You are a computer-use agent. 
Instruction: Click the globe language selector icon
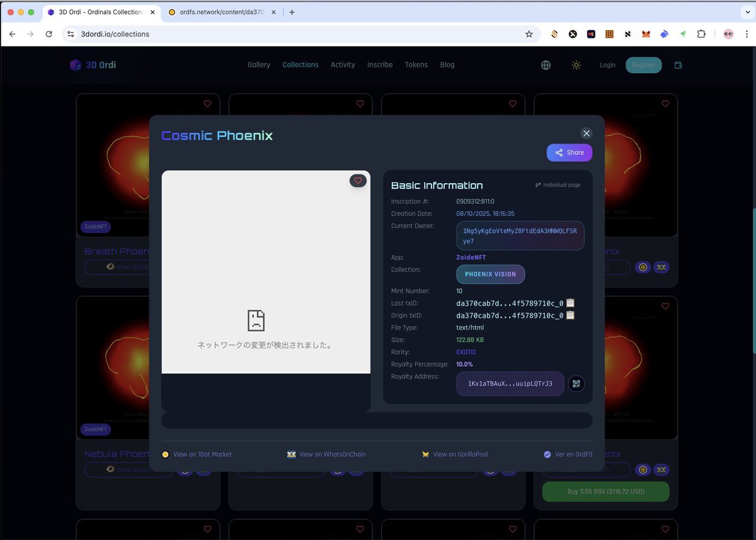click(546, 65)
